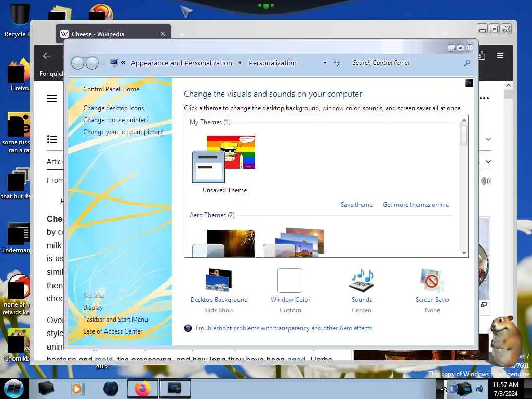Expand the upper chevron dropdown on Wikipedia page
Viewport: 532px width, 399px height.
pos(488,139)
